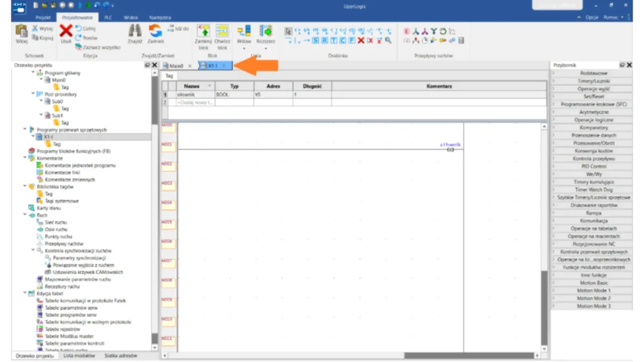The image size is (644, 362).
Task: Click the Zamień replace icon
Action: click(155, 31)
